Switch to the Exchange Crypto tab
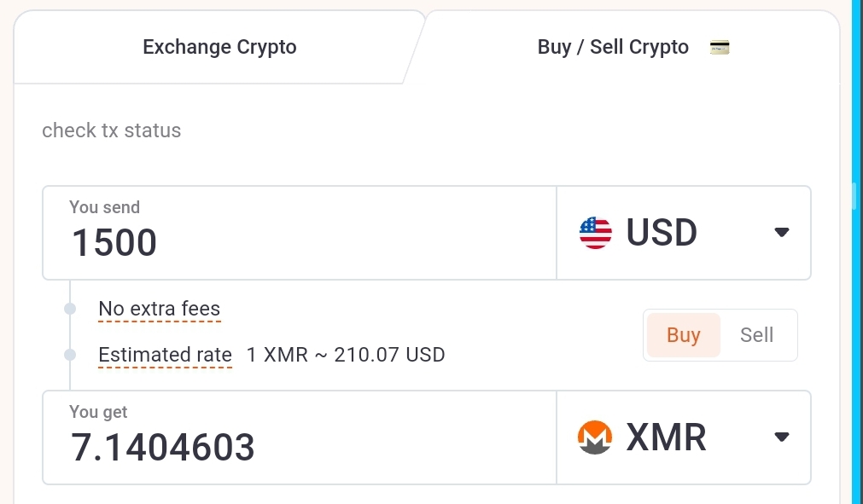The height and width of the screenshot is (504, 863). (x=219, y=48)
